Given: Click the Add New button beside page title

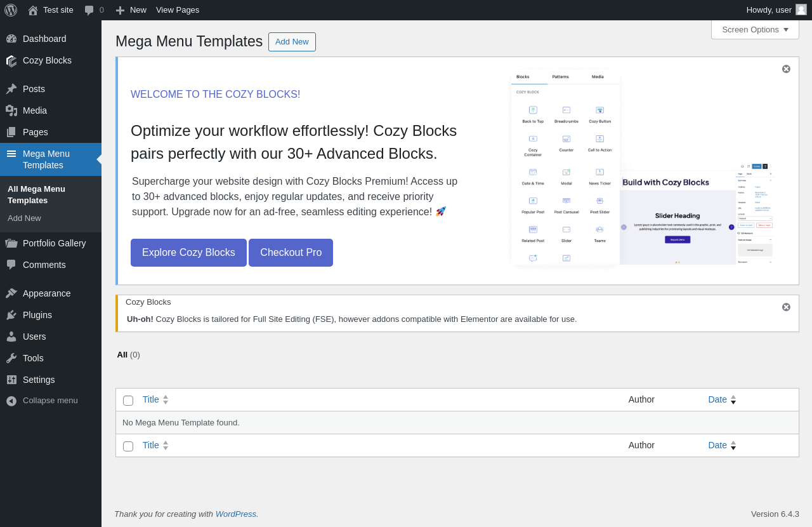Looking at the screenshot, I should pyautogui.click(x=292, y=42).
